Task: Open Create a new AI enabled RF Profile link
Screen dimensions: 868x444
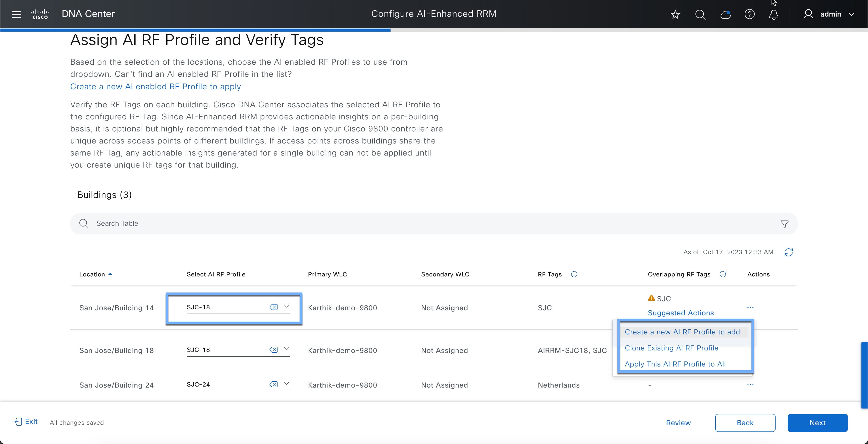Action: [x=155, y=87]
